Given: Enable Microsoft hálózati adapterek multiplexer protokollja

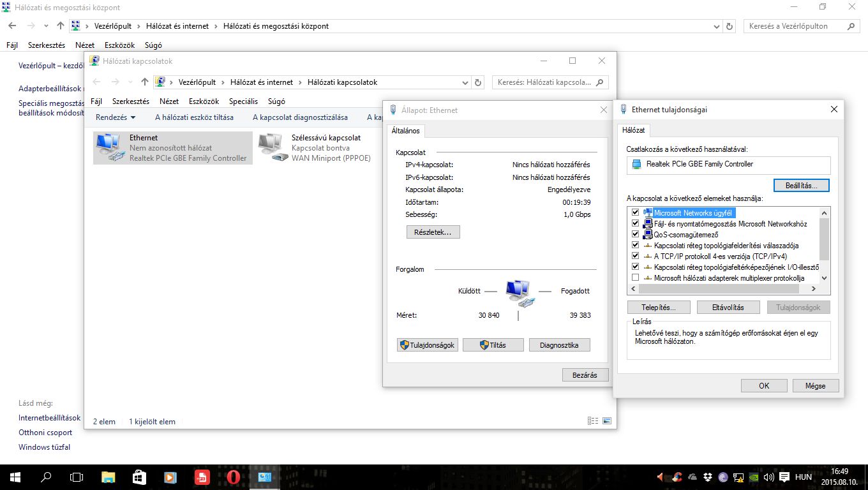Looking at the screenshot, I should point(635,278).
